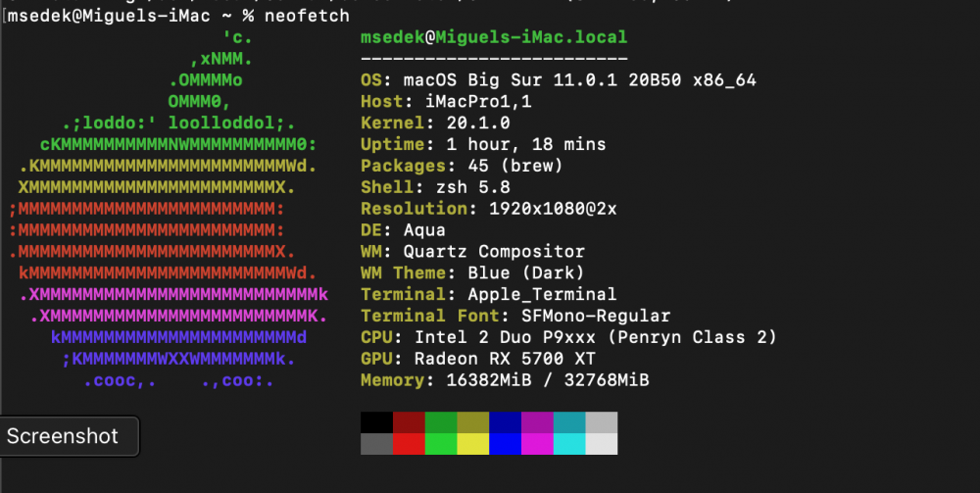Screen dimensions: 980x493
Task: Click the Shell zsh 5.8 line
Action: click(436, 187)
